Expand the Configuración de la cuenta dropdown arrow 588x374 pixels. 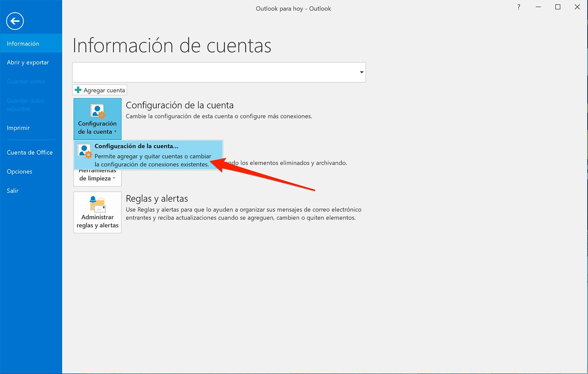tap(115, 132)
